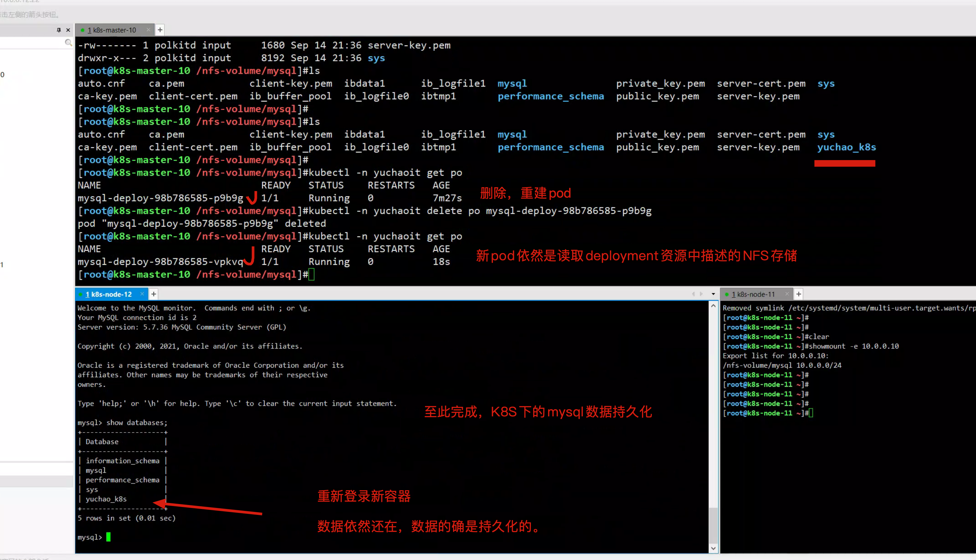The image size is (976, 560).
Task: Switch to the k8s-master-10 tab
Action: point(111,30)
